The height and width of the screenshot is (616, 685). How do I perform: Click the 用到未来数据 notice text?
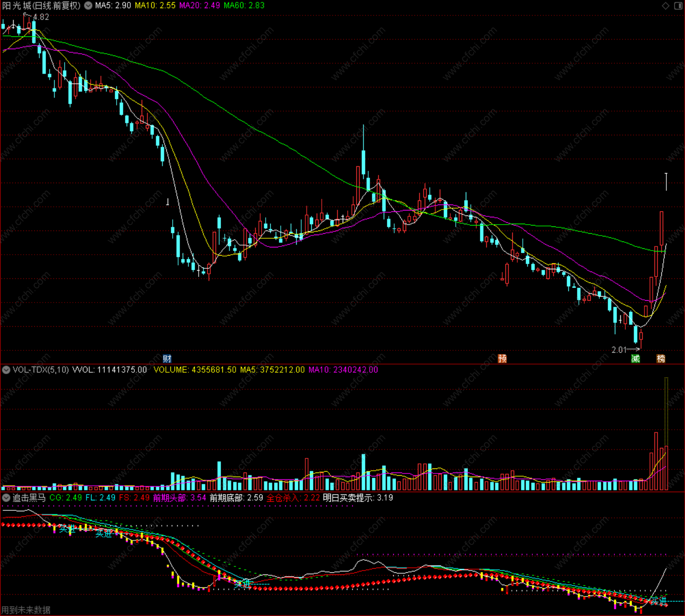tap(26, 610)
